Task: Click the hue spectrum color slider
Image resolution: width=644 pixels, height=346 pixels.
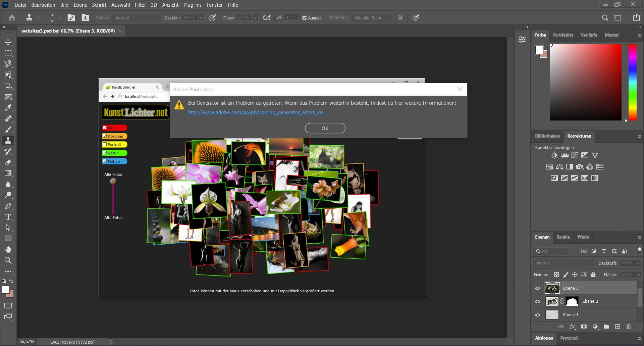Action: (632, 82)
